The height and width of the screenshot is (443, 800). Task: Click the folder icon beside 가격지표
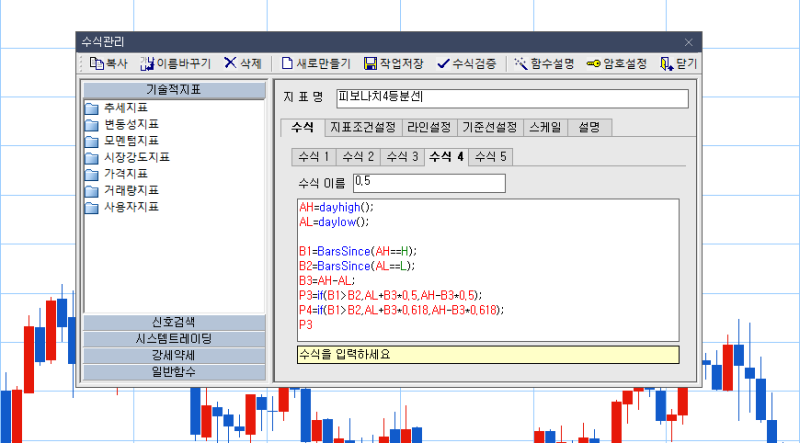[91, 174]
